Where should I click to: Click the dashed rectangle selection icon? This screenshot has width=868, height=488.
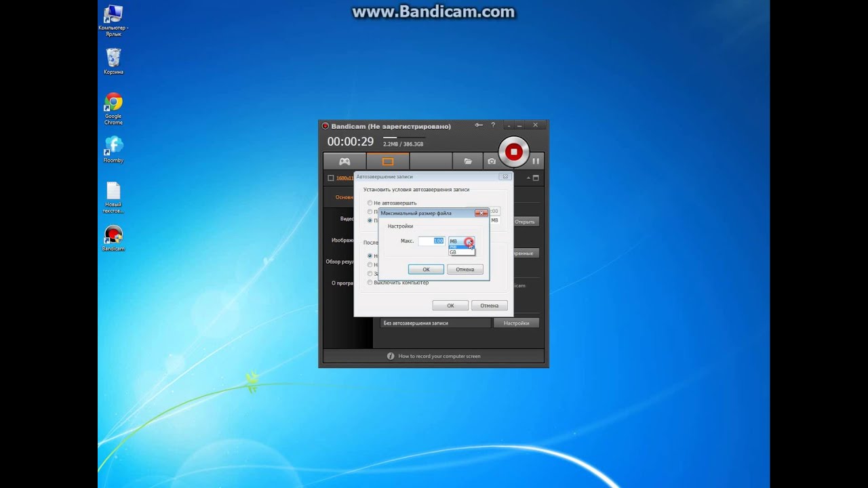point(331,178)
